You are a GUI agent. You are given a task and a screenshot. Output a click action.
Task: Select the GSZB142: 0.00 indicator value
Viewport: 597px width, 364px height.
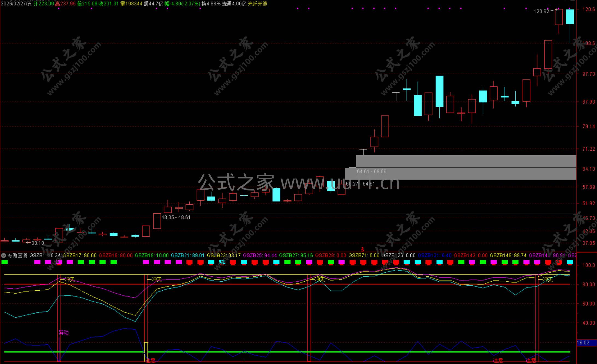pyautogui.click(x=470, y=256)
